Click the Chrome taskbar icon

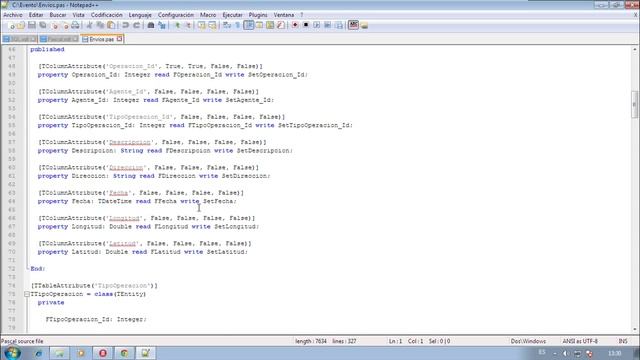point(124,353)
